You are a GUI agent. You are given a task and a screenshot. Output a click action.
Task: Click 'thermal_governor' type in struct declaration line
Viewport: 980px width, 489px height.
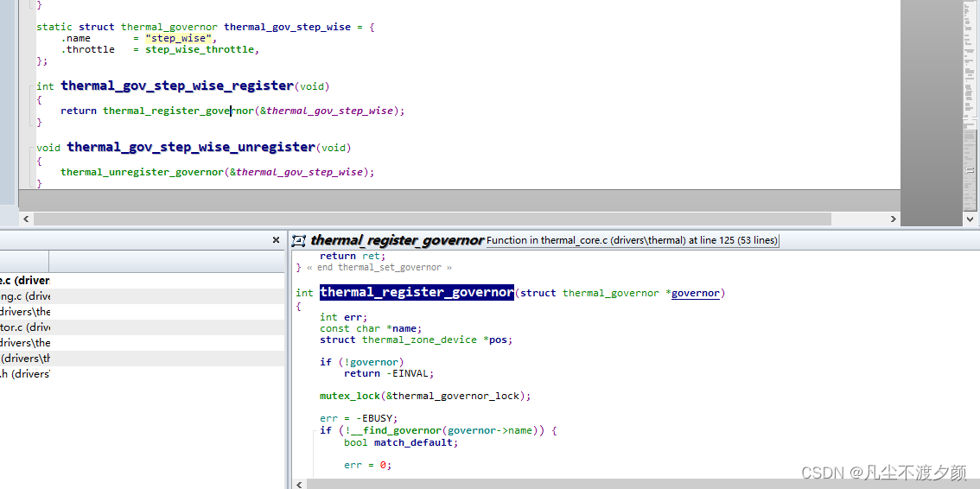169,27
